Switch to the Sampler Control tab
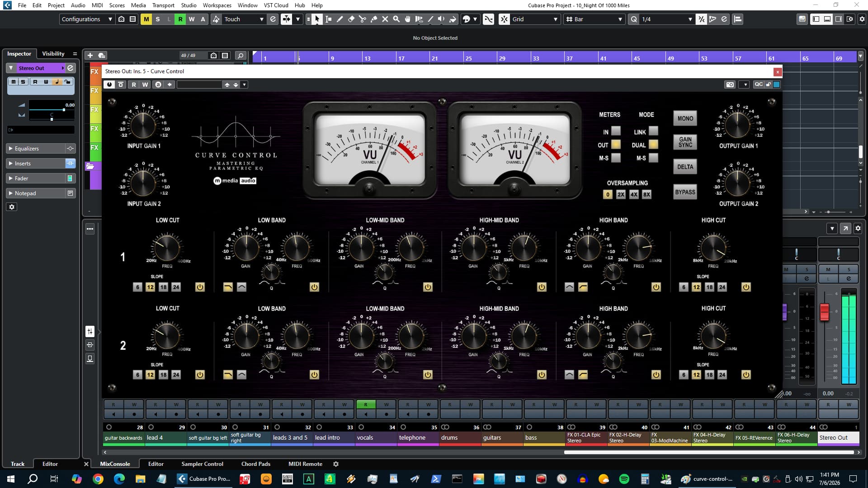The height and width of the screenshot is (488, 868). [x=202, y=464]
